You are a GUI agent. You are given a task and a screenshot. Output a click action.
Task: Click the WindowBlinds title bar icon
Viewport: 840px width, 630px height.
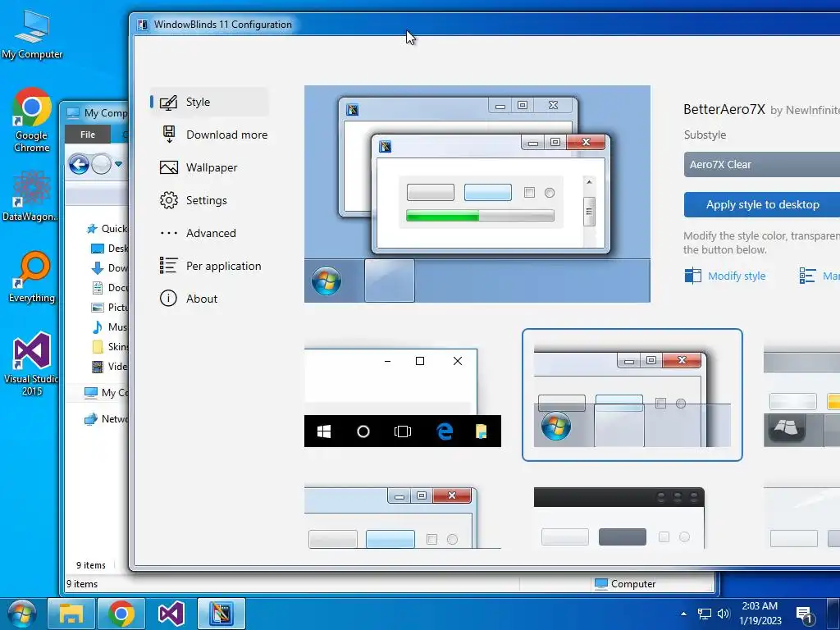pyautogui.click(x=143, y=25)
